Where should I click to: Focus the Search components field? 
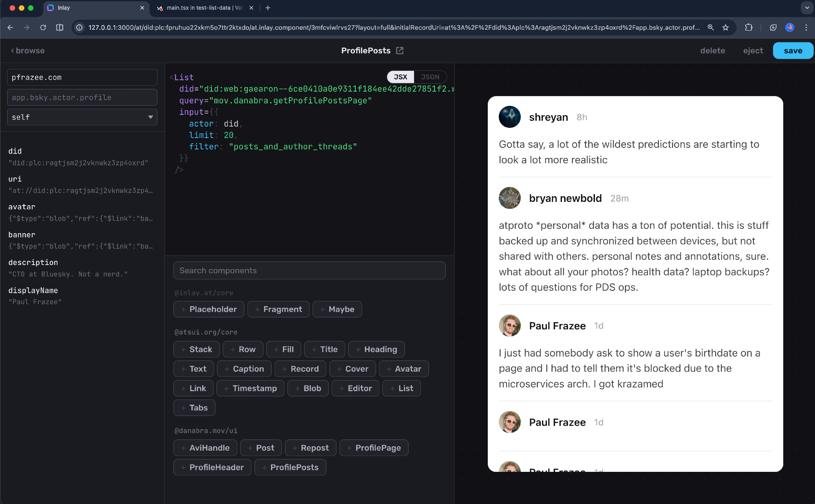pos(309,270)
